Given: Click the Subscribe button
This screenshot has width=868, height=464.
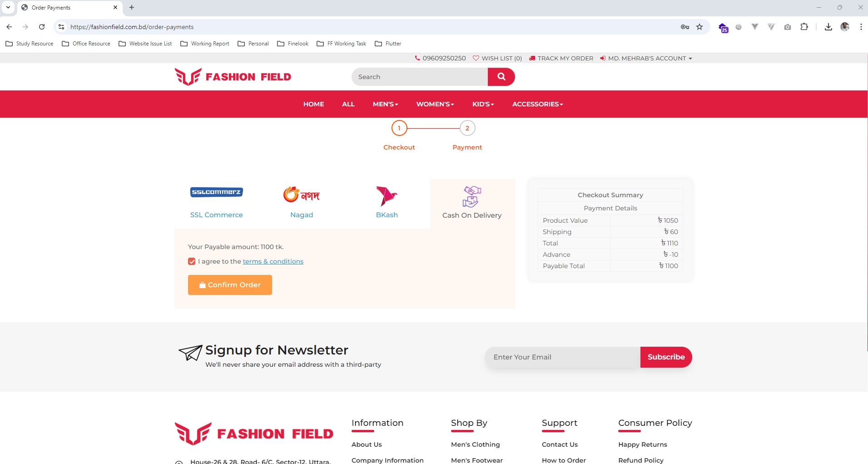Looking at the screenshot, I should click(x=666, y=357).
